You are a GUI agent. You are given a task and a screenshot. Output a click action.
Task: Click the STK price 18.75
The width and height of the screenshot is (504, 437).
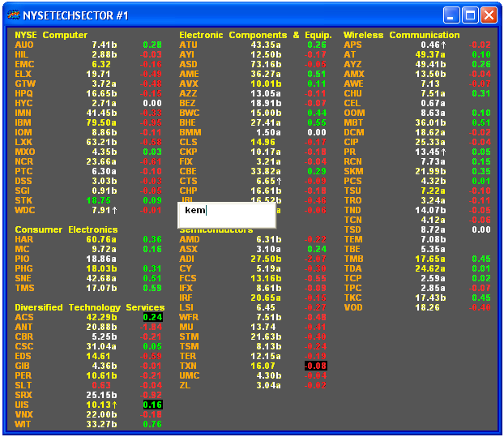click(x=98, y=200)
